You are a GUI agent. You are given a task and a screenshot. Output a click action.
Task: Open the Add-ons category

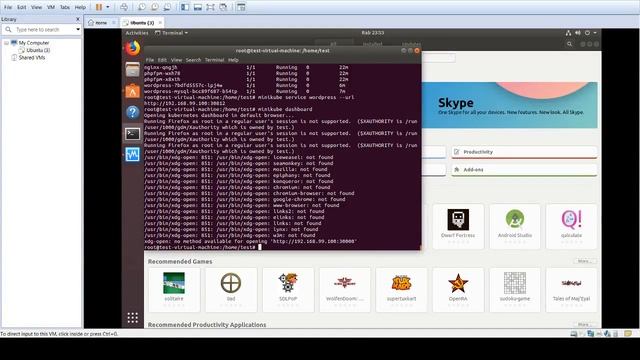click(524, 169)
